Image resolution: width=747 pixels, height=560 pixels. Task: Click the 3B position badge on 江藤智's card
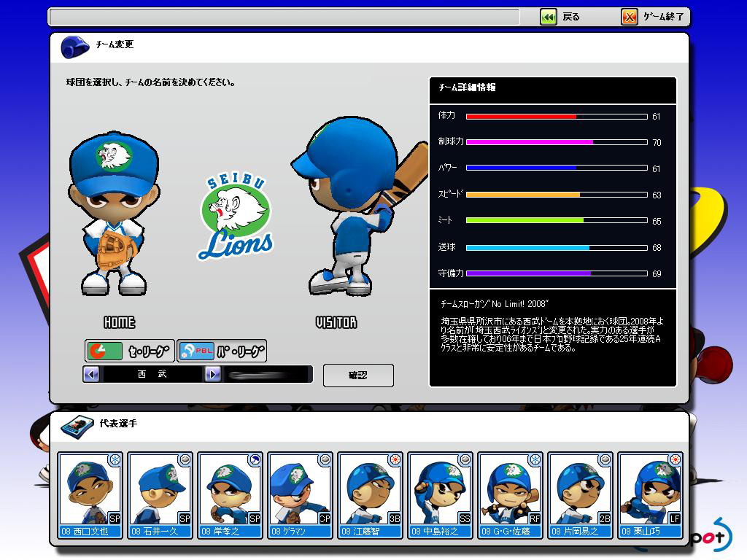coord(395,518)
